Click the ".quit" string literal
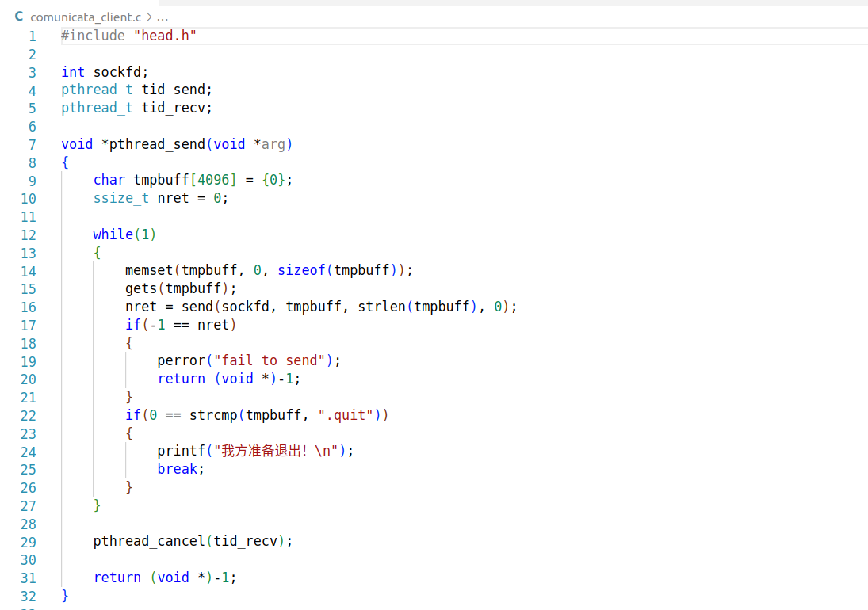Viewport: 868px width, 610px height. (x=346, y=415)
